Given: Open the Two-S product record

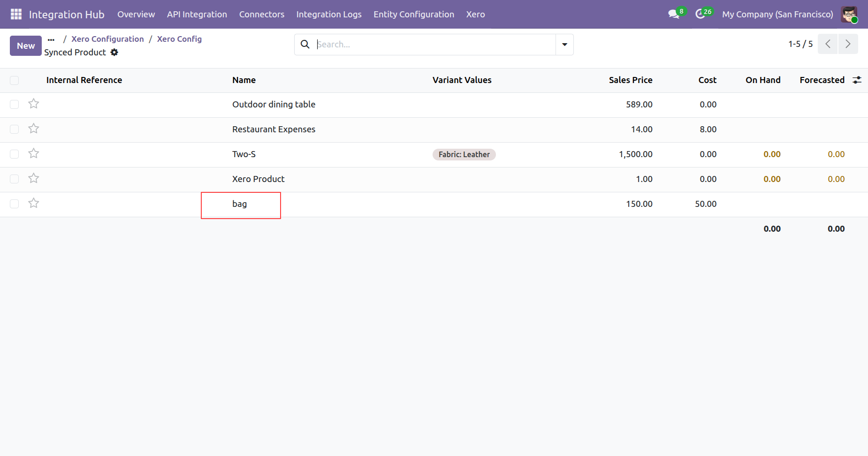Looking at the screenshot, I should pos(244,154).
